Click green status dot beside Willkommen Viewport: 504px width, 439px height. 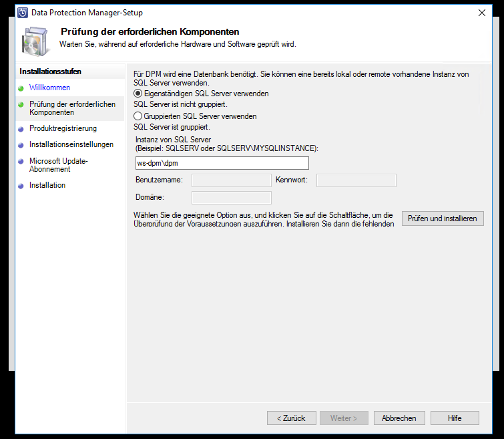(x=21, y=88)
